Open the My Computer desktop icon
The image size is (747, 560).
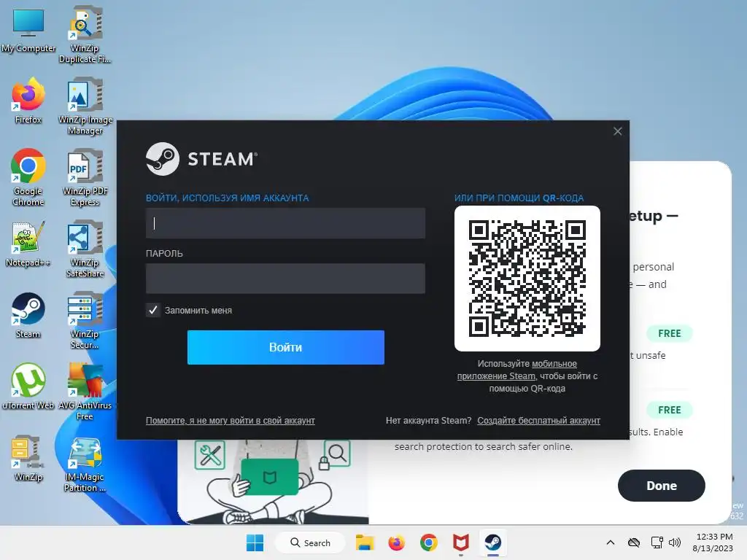click(x=28, y=29)
